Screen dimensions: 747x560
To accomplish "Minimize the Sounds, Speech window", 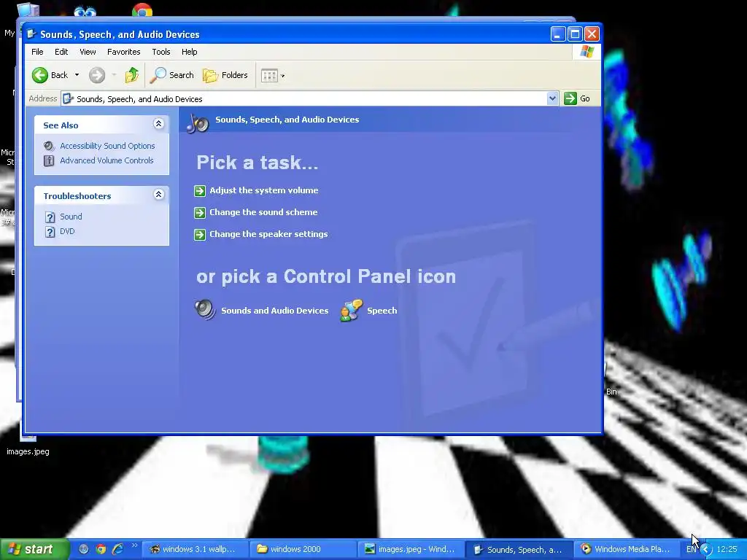I will [x=558, y=34].
